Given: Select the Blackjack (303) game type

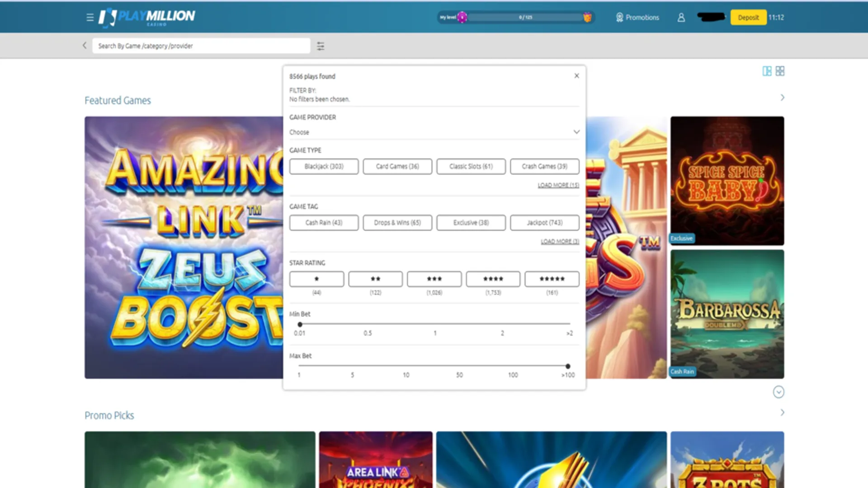Looking at the screenshot, I should 324,166.
